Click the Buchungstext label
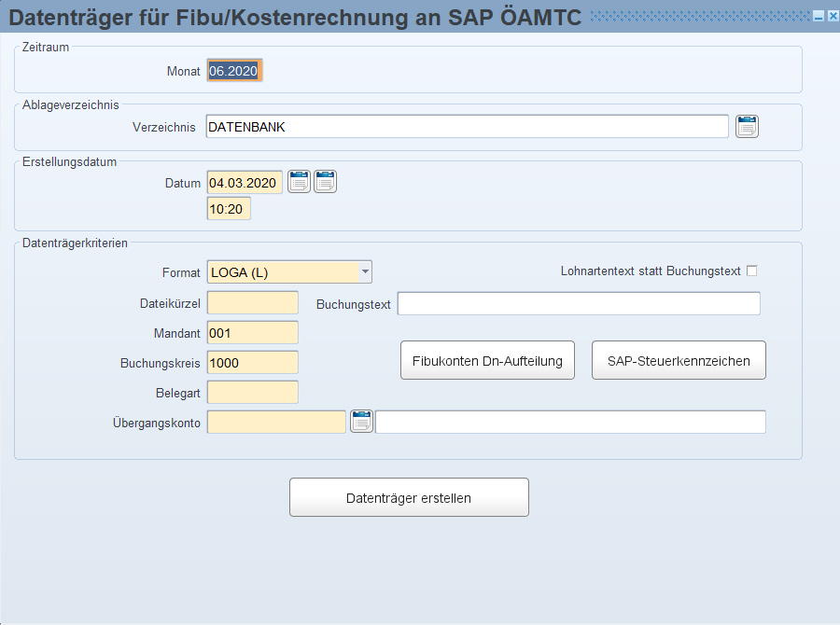This screenshot has width=840, height=625. click(354, 305)
